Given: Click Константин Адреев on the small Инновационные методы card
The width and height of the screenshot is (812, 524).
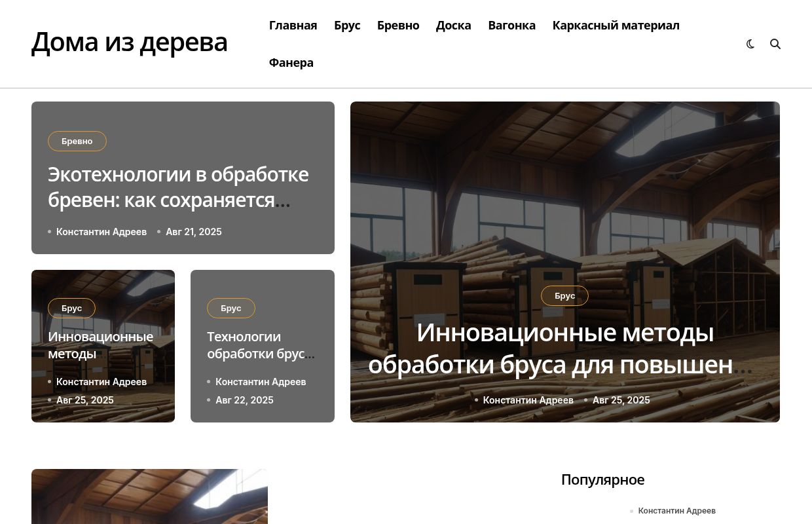Looking at the screenshot, I should click(x=101, y=382).
